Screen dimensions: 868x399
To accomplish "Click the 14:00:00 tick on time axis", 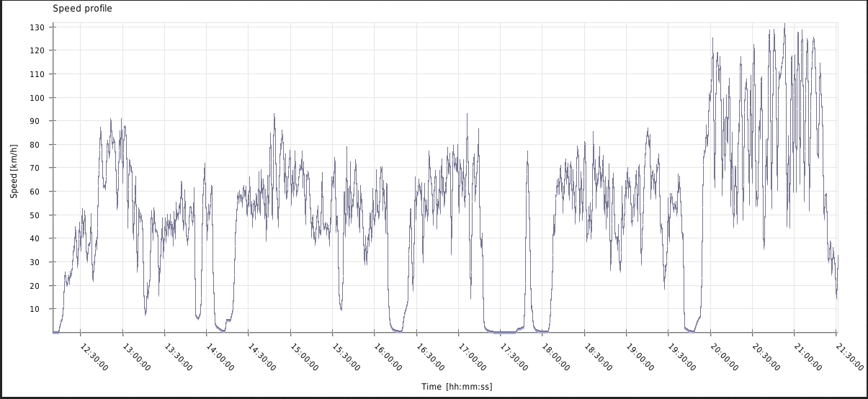I will (x=220, y=355).
